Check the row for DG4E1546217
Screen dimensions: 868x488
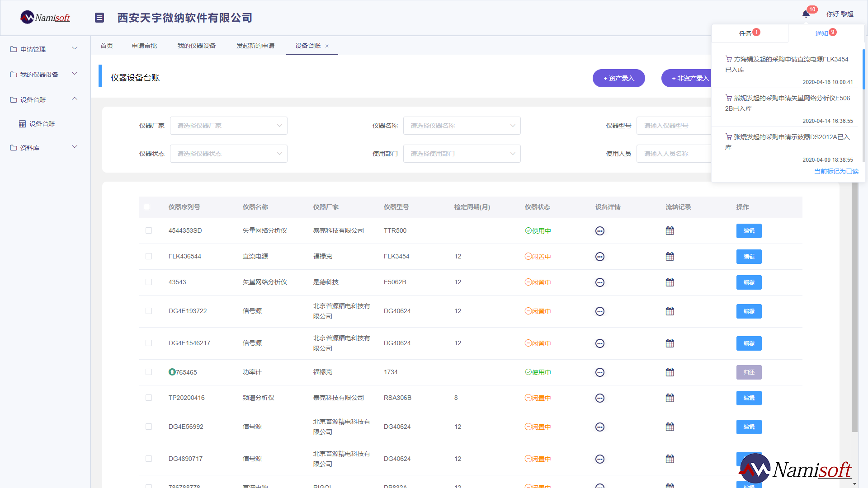pyautogui.click(x=149, y=343)
